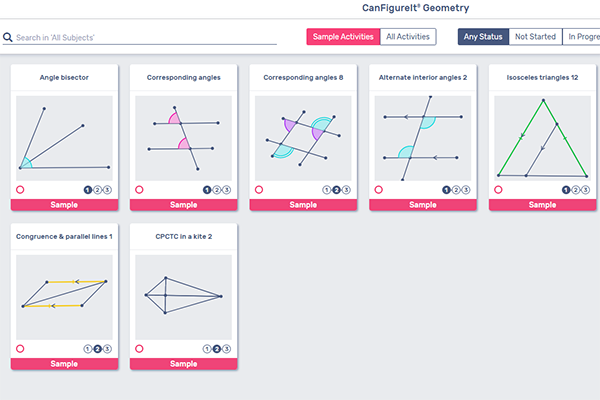Click level 2 badge on Congruence & parallel lines 1
This screenshot has width=600, height=400.
(97, 348)
